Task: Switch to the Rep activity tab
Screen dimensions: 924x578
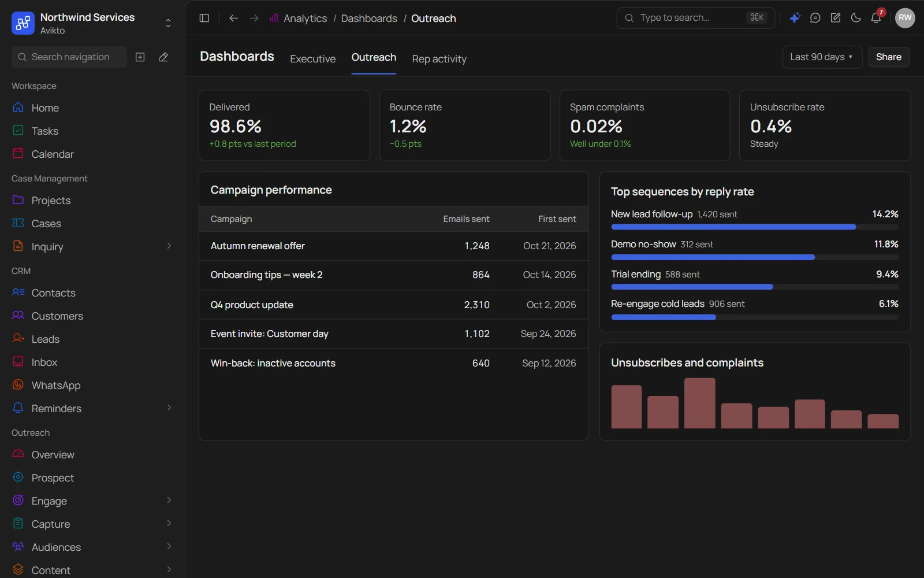Action: pos(439,59)
